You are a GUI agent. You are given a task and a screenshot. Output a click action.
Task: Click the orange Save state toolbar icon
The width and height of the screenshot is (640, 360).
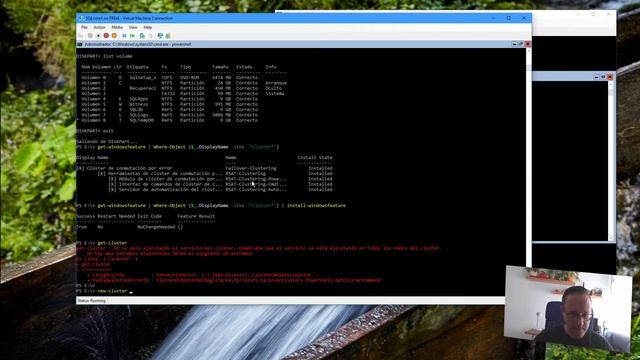pos(114,36)
